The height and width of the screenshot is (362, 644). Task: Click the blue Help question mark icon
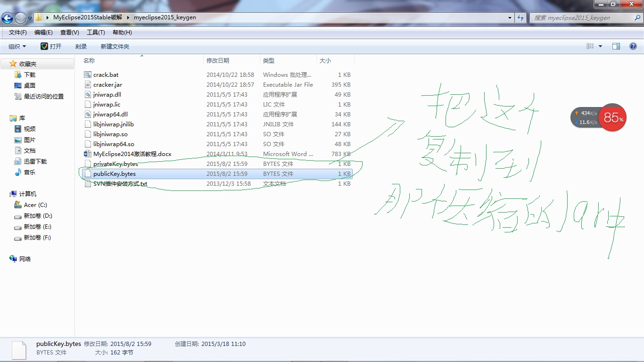(633, 46)
